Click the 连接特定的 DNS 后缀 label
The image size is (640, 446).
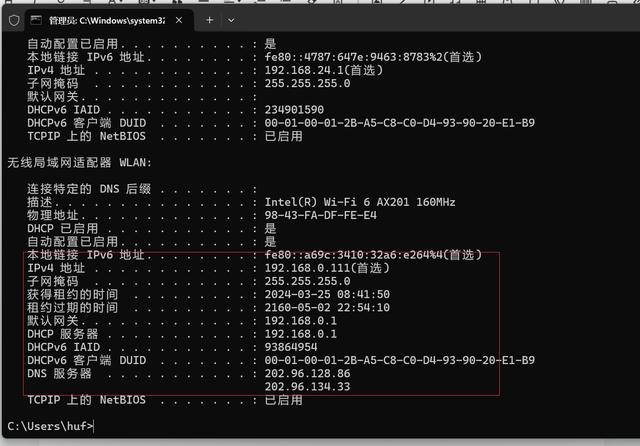point(89,189)
